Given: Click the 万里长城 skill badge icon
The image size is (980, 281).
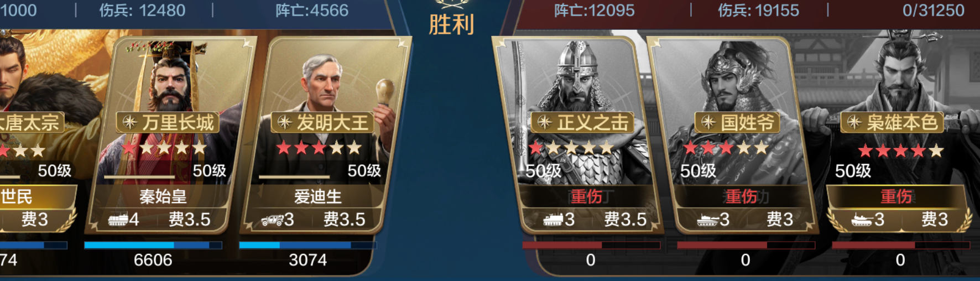Looking at the screenshot, I should point(130,122).
